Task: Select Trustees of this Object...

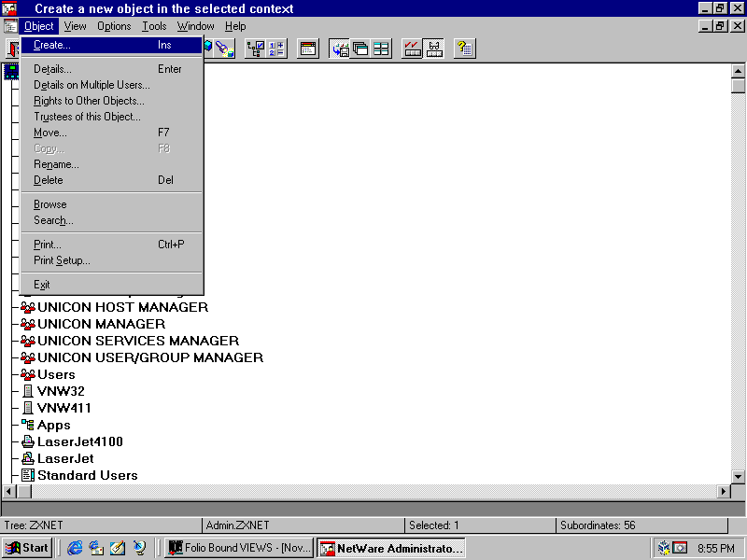Action: [112, 118]
